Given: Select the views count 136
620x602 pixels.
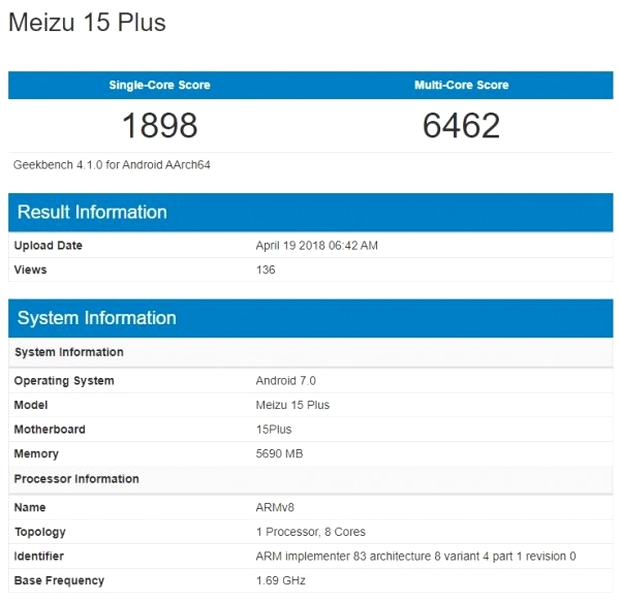Looking at the screenshot, I should click(265, 270).
